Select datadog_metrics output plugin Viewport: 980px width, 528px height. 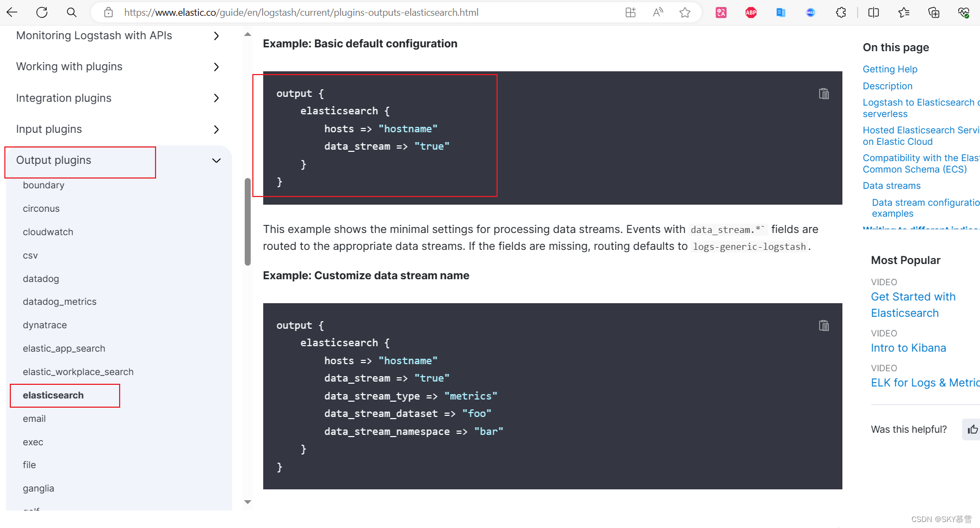(60, 302)
